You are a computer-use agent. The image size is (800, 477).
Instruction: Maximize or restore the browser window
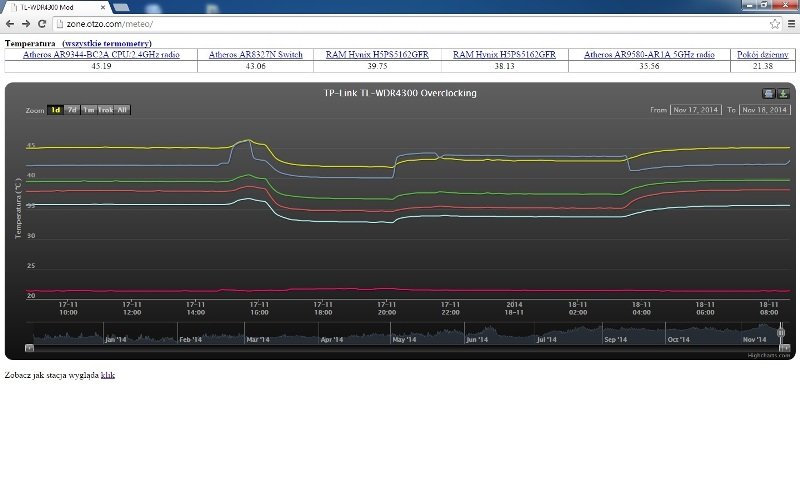pyautogui.click(x=764, y=5)
